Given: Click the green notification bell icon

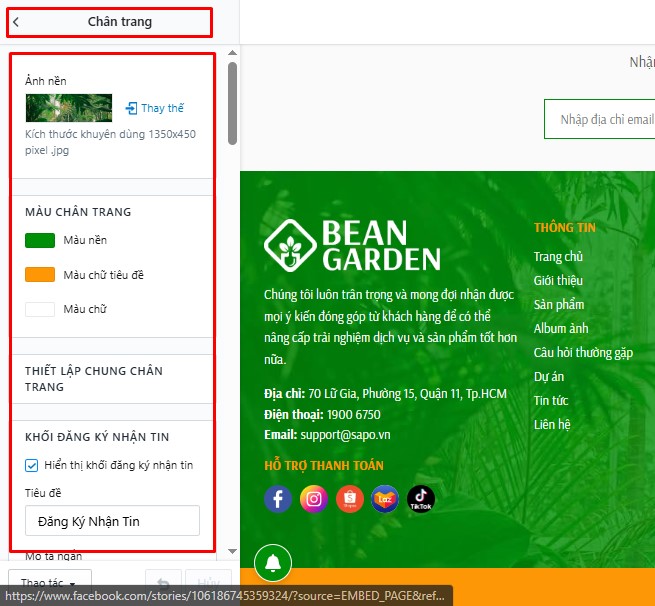Looking at the screenshot, I should click(x=273, y=563).
